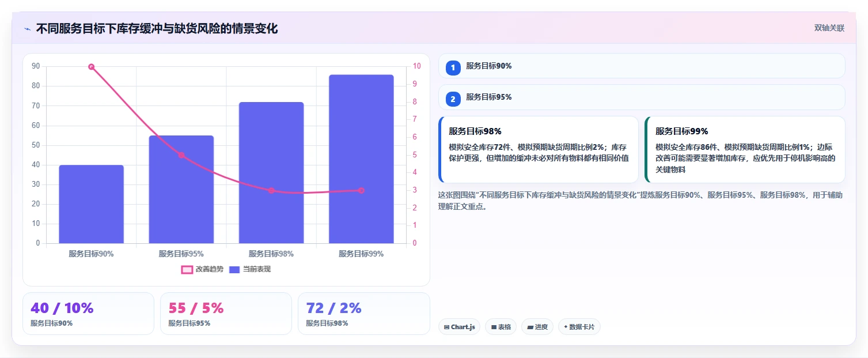Click the 服务目标99% card heading
Viewport: 868px width, 358px height.
(682, 131)
